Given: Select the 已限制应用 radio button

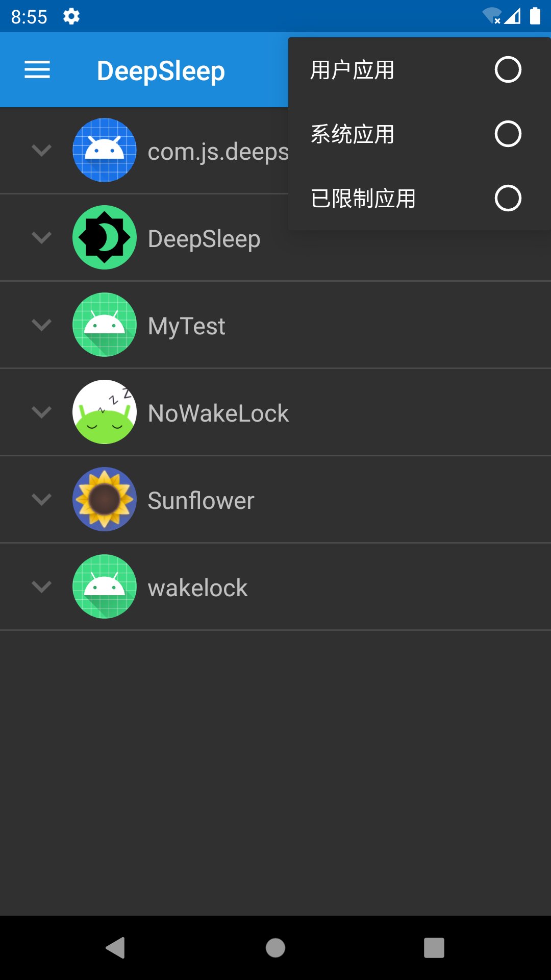Looking at the screenshot, I should point(508,198).
